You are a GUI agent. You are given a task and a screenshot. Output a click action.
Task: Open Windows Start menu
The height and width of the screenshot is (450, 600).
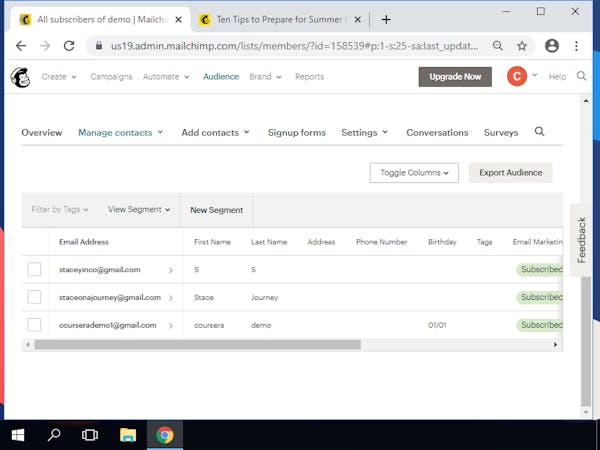tap(18, 435)
